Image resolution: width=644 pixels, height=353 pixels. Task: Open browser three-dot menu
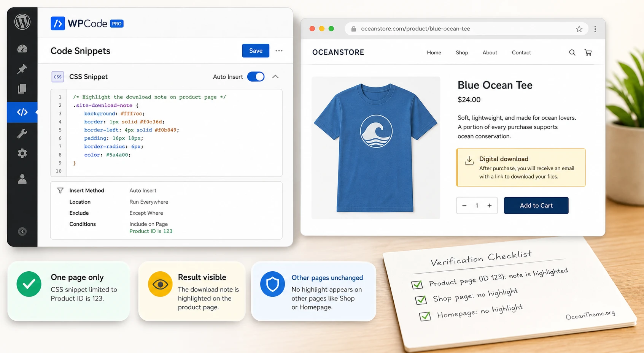[595, 29]
